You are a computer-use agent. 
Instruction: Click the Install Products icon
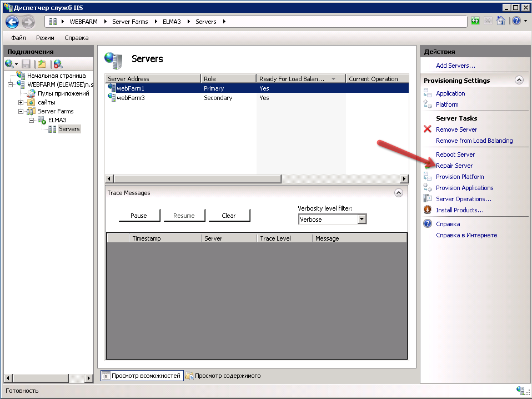tap(428, 210)
